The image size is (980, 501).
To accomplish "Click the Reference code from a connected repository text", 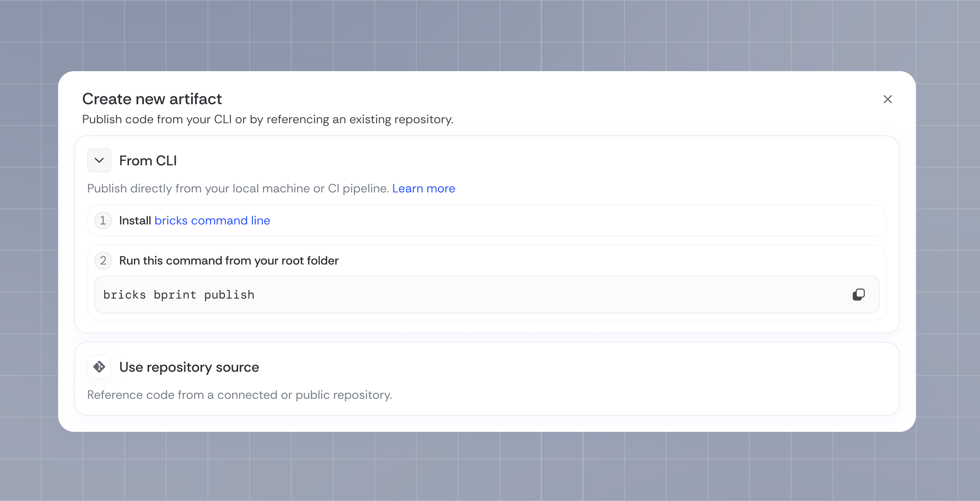I will [x=239, y=395].
